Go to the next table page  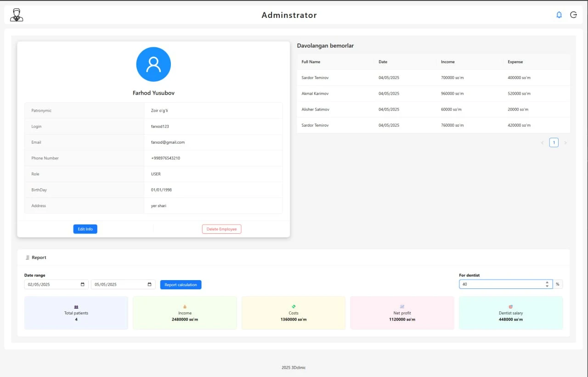(565, 143)
